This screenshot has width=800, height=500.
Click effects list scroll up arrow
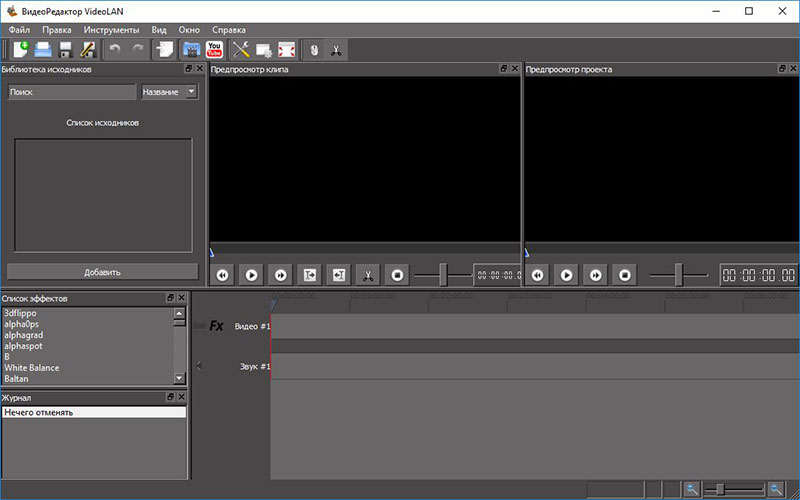pyautogui.click(x=179, y=313)
